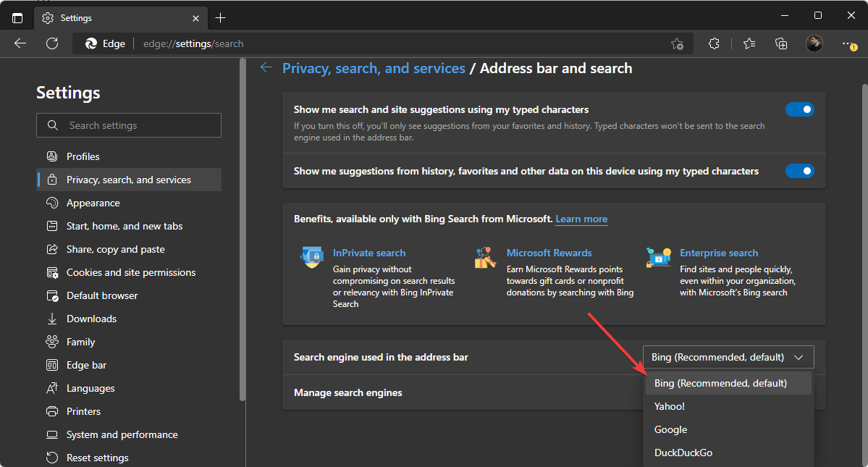Click the Printers icon
868x467 pixels.
(52, 411)
